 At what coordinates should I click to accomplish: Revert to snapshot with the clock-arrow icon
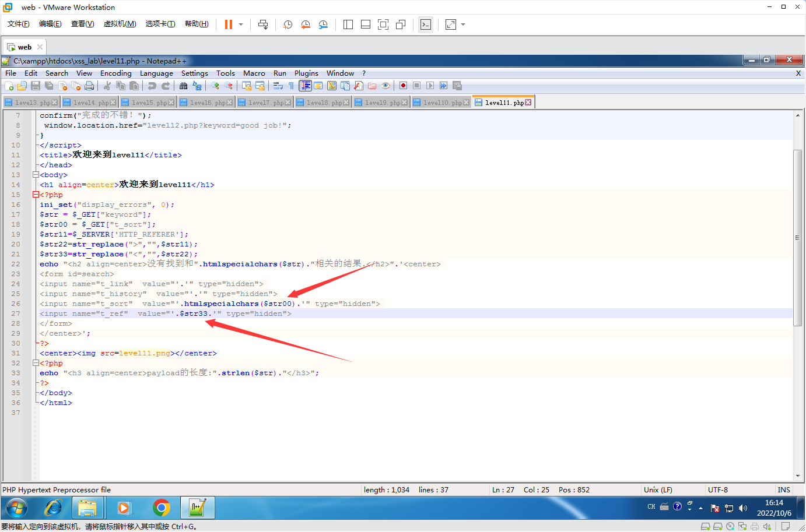coord(306,24)
